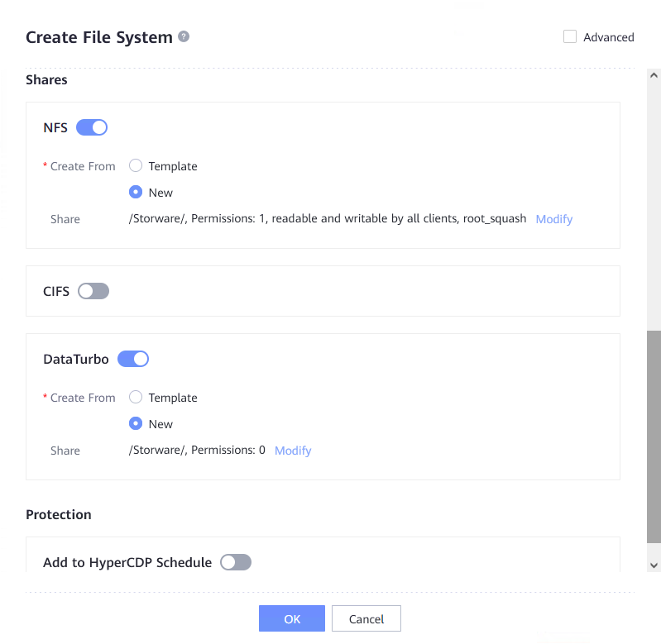Click the vertical scrollbar thumb

point(654,436)
